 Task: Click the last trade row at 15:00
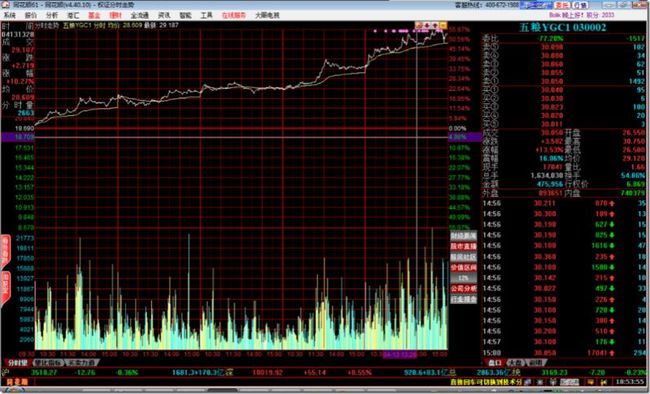point(564,353)
